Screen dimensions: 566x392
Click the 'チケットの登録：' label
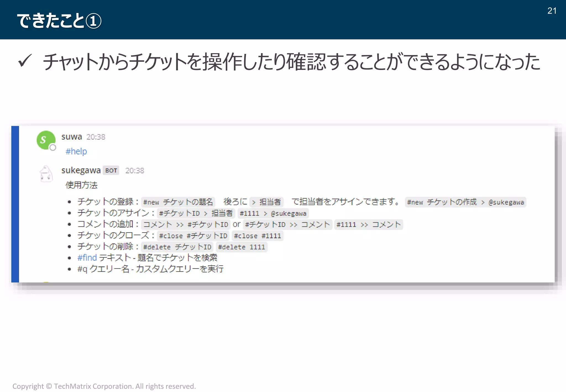[x=108, y=202]
